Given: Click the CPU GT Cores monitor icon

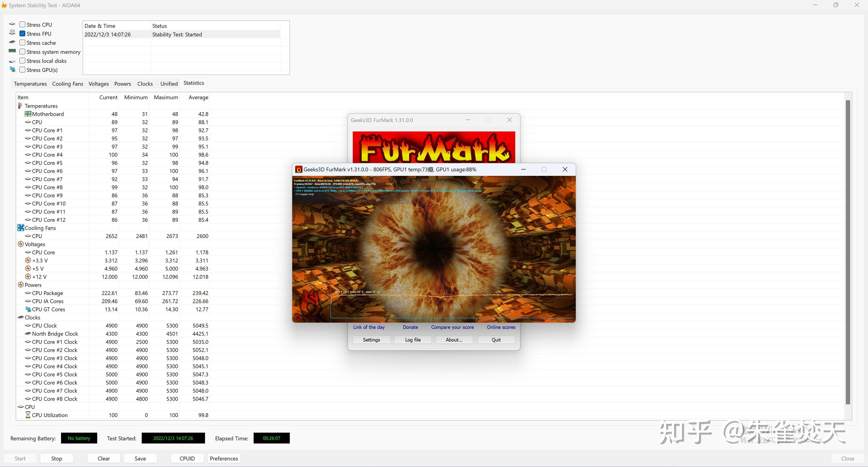Looking at the screenshot, I should (28, 309).
